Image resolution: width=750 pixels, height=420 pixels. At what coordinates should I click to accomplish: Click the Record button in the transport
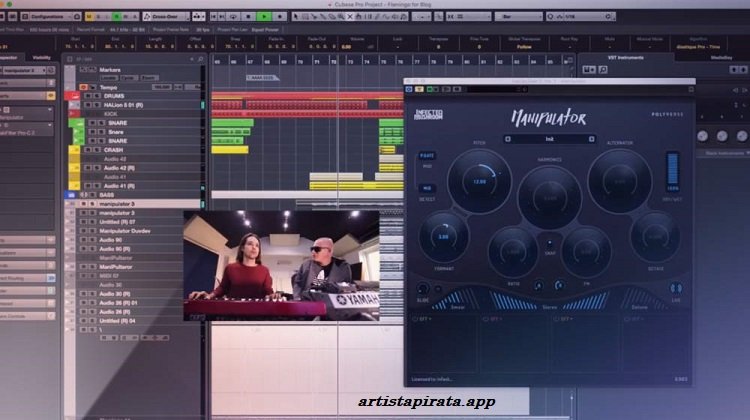pos(280,17)
